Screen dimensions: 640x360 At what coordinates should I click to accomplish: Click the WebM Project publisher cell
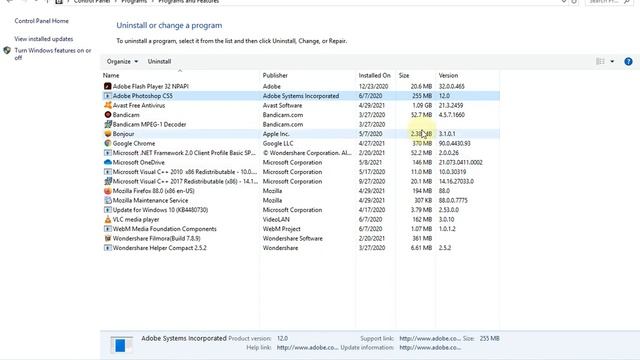pyautogui.click(x=281, y=229)
